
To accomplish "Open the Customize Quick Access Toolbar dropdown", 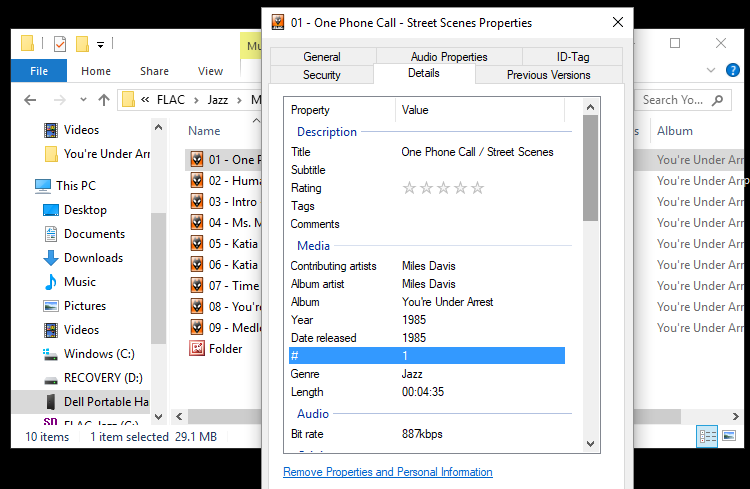I will 100,44.
